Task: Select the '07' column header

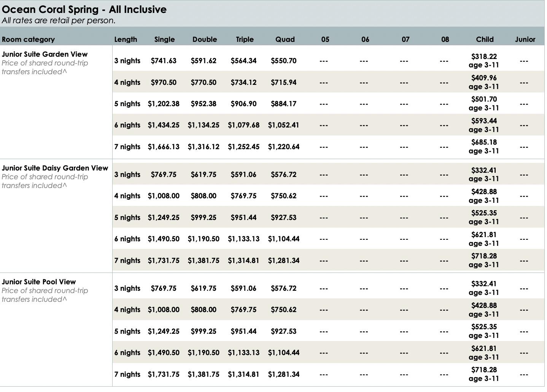Action: (x=405, y=39)
